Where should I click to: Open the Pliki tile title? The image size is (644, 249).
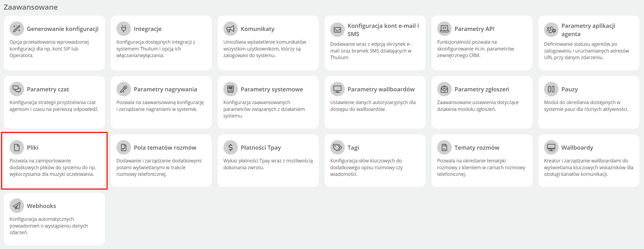[x=33, y=148]
